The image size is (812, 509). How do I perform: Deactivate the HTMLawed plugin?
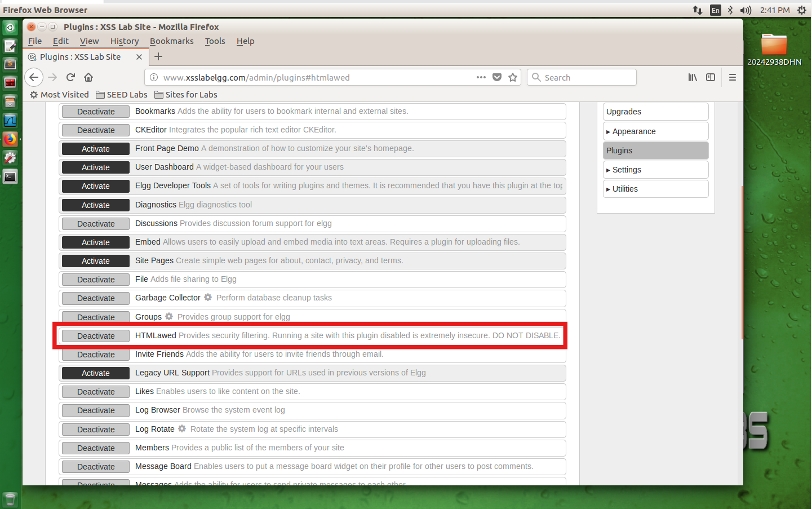[x=96, y=336]
